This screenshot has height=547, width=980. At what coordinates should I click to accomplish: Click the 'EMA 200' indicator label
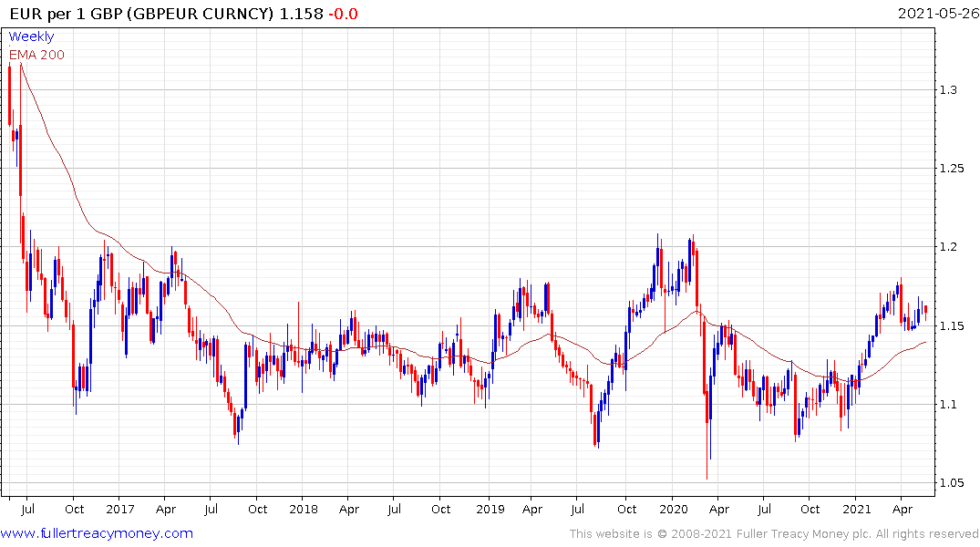[x=36, y=55]
